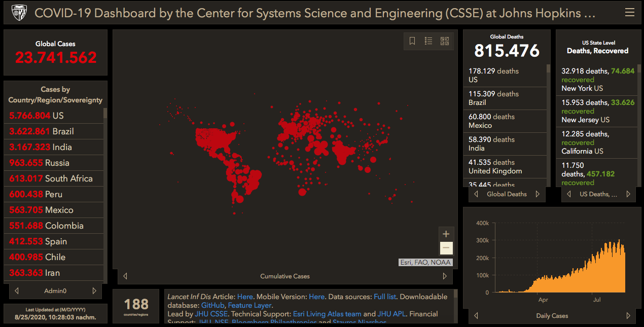The height and width of the screenshot is (327, 644).
Task: Click the Global Cases total 23.741.562
Action: pyautogui.click(x=56, y=57)
